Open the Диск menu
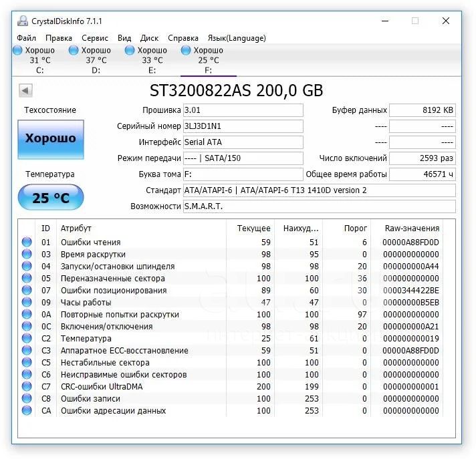Image resolution: width=476 pixels, height=459 pixels. 149,38
